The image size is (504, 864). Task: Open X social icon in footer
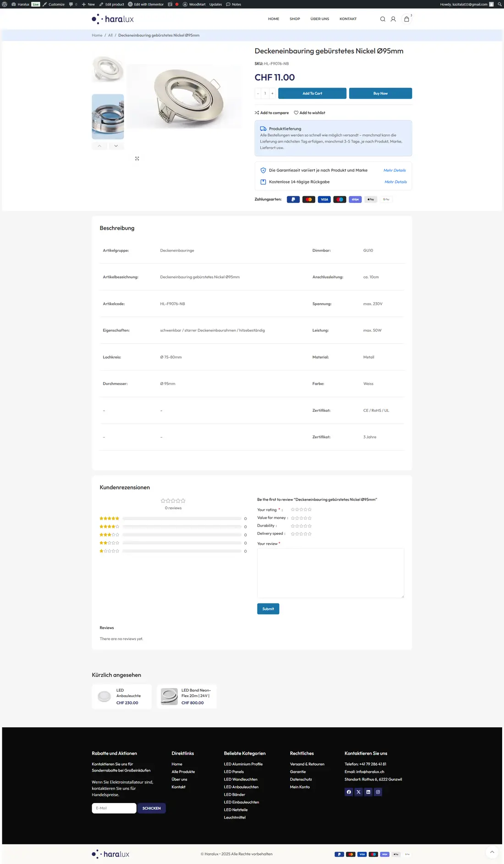coord(358,792)
